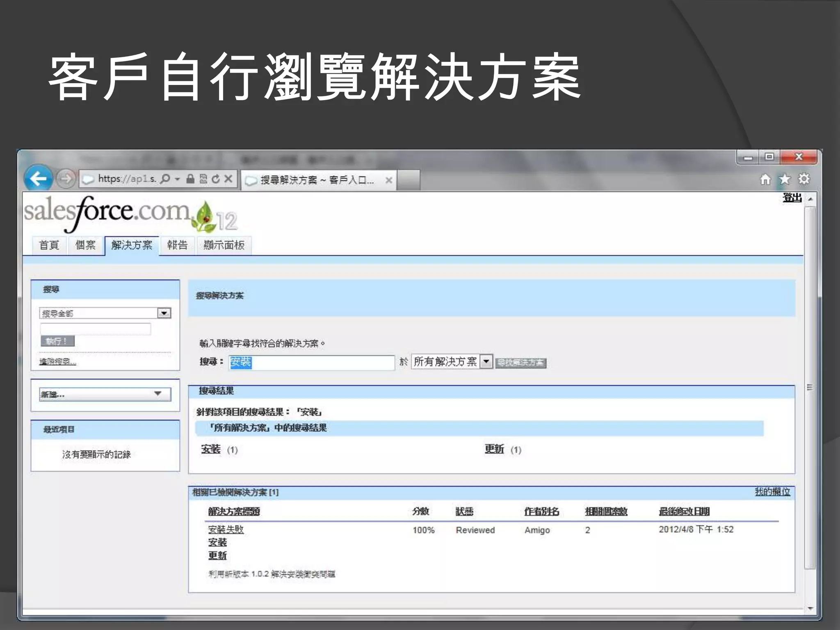This screenshot has width=840, height=630.
Task: Open a new blank browser tab
Action: [x=409, y=180]
